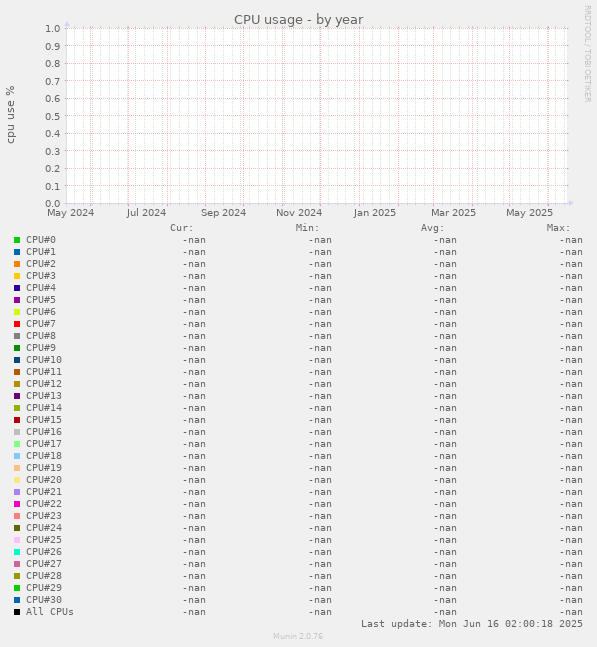The height and width of the screenshot is (647, 597).
Task: Select the CPU#23 legend label
Action: coord(44,515)
